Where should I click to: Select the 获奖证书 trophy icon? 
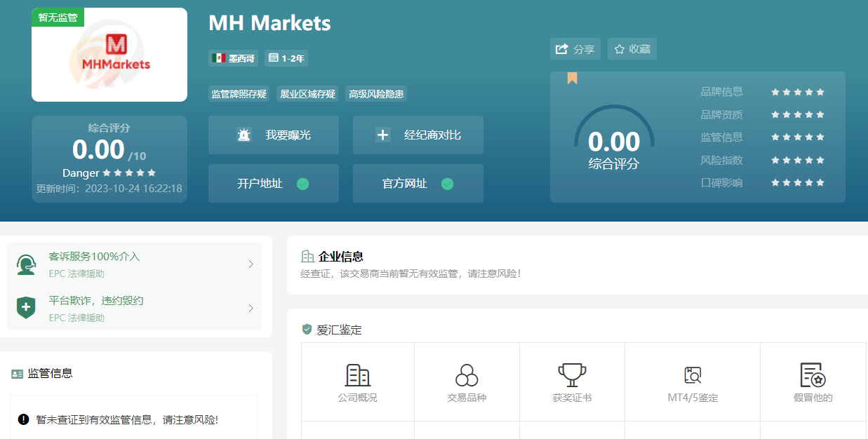572,375
